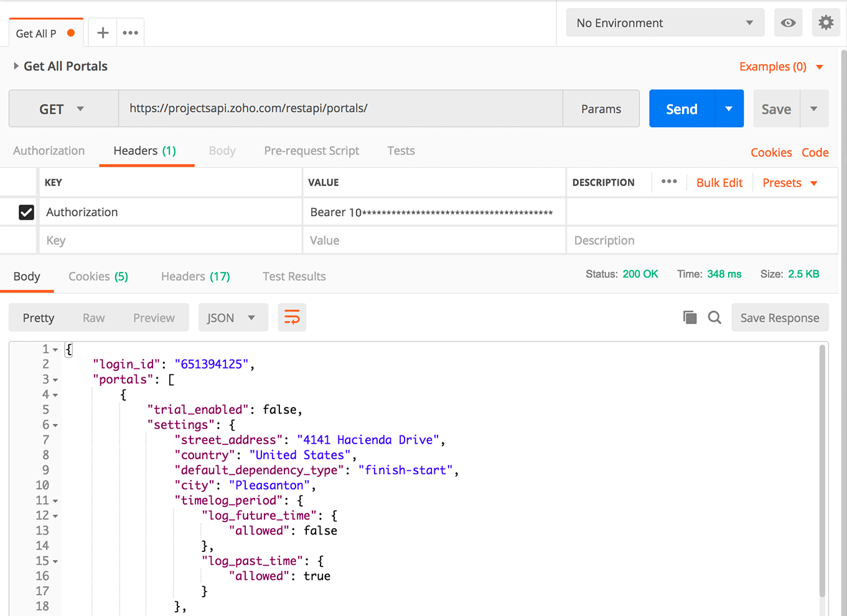Screen dimensions: 847x616
Task: Expand the JSON format dropdown
Action: pyautogui.click(x=232, y=317)
